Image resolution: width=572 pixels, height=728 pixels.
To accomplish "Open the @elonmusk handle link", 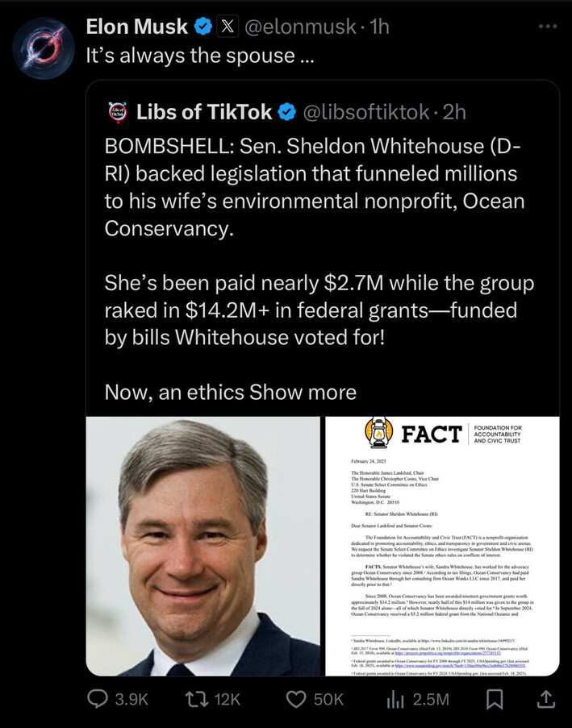I will pyautogui.click(x=299, y=27).
